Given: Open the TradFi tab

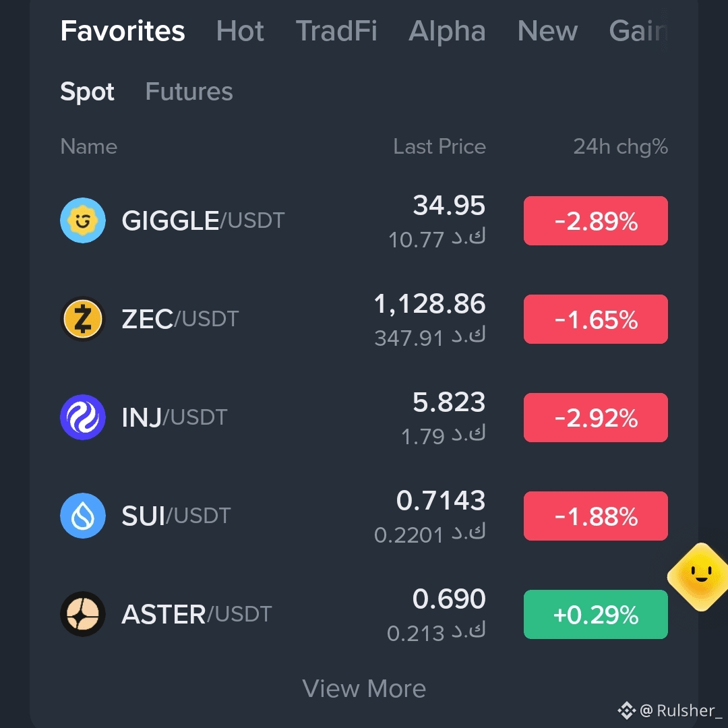Looking at the screenshot, I should click(x=336, y=31).
